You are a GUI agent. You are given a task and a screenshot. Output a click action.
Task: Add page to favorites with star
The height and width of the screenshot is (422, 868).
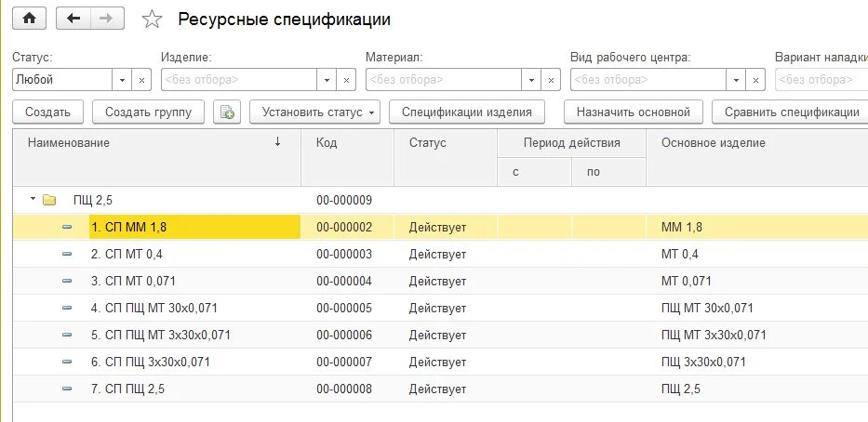point(152,20)
